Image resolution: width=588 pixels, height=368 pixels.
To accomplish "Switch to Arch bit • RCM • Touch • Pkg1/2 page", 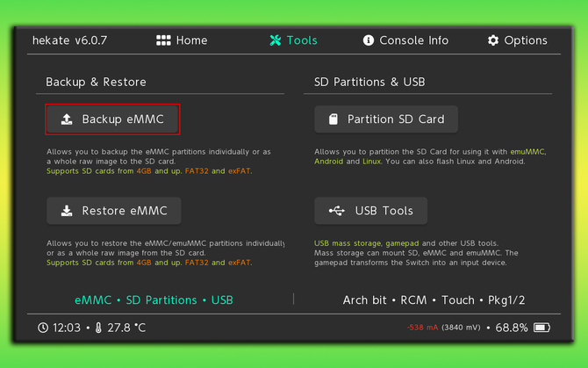I will pos(434,300).
